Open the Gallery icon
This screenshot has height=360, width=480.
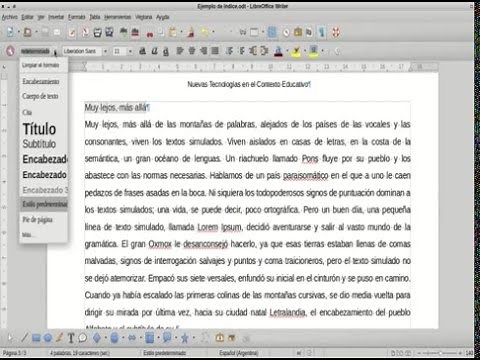click(x=298, y=32)
